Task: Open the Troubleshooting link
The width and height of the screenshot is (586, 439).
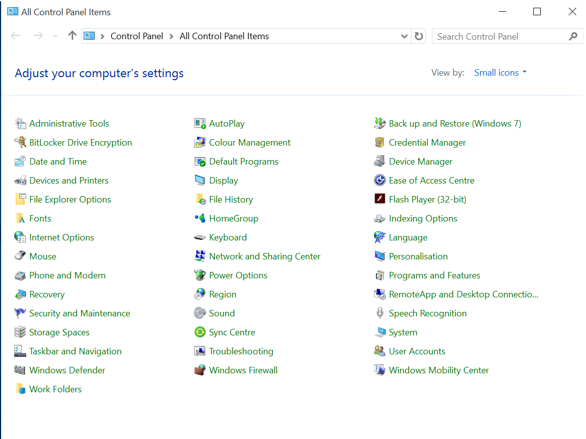Action: [x=241, y=351]
